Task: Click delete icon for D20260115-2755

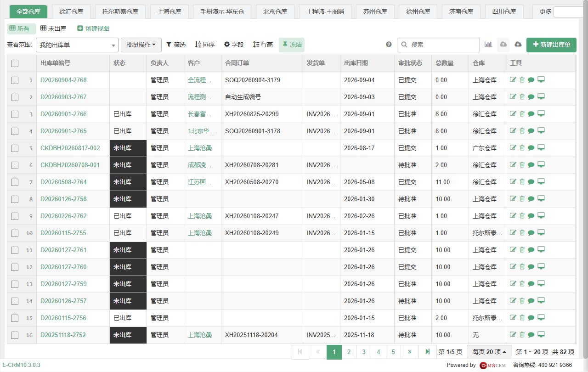Action: pos(522,232)
